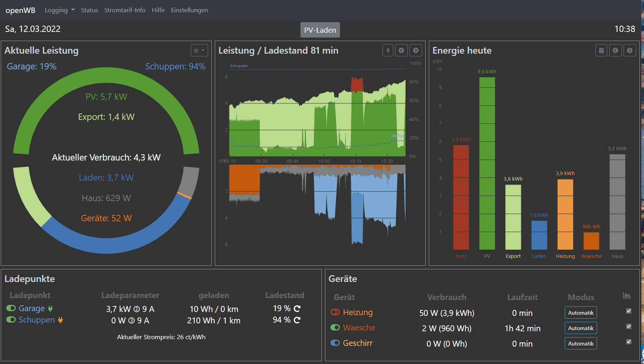644x364 pixels.
Task: Toggle the Heizung device switch
Action: point(335,312)
